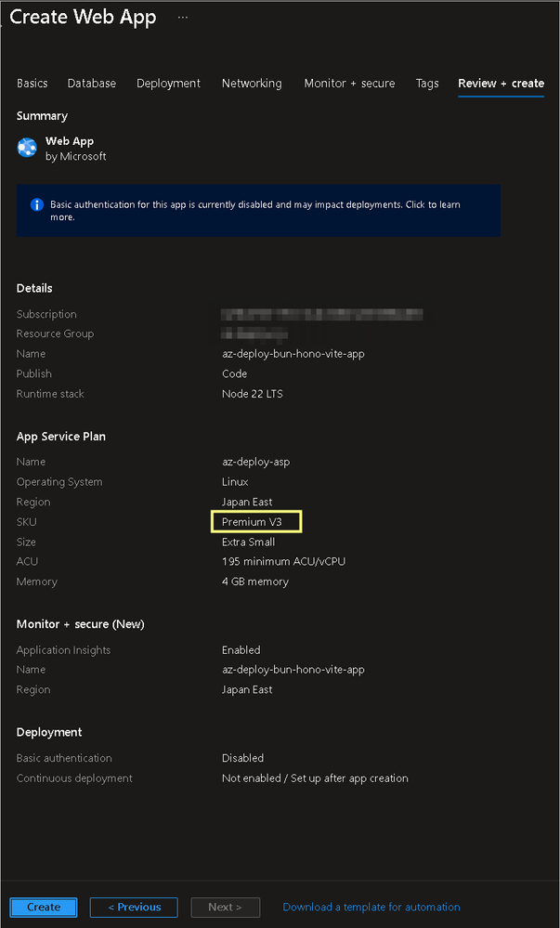Screen dimensions: 560x928
Task: Click the Create Web App page title
Action: [83, 17]
